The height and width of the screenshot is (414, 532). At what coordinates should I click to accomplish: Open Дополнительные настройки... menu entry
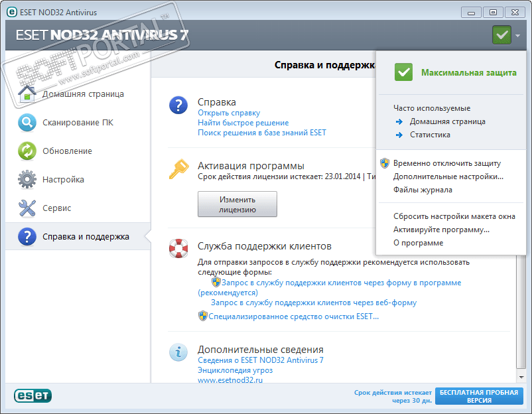click(x=448, y=176)
